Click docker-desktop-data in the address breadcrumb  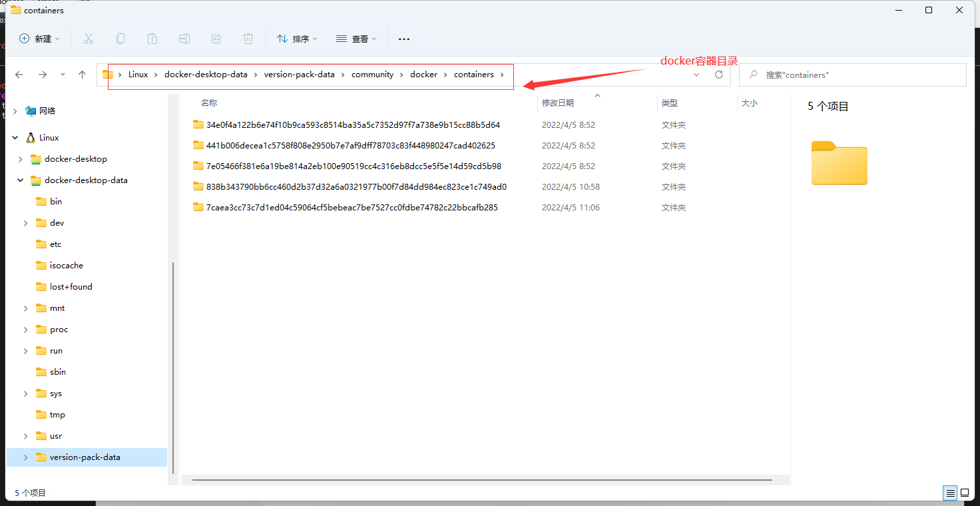click(206, 75)
